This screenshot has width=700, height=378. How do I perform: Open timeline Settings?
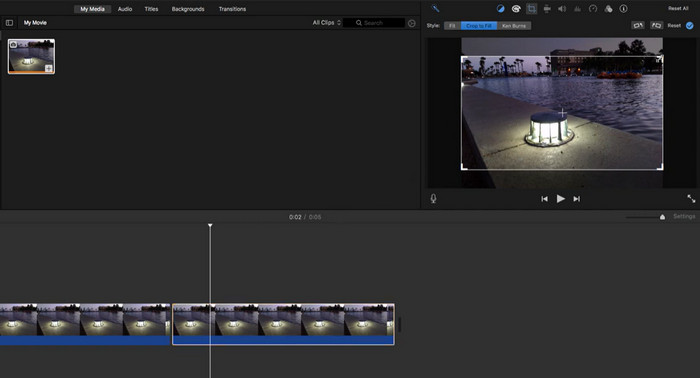[x=684, y=216]
